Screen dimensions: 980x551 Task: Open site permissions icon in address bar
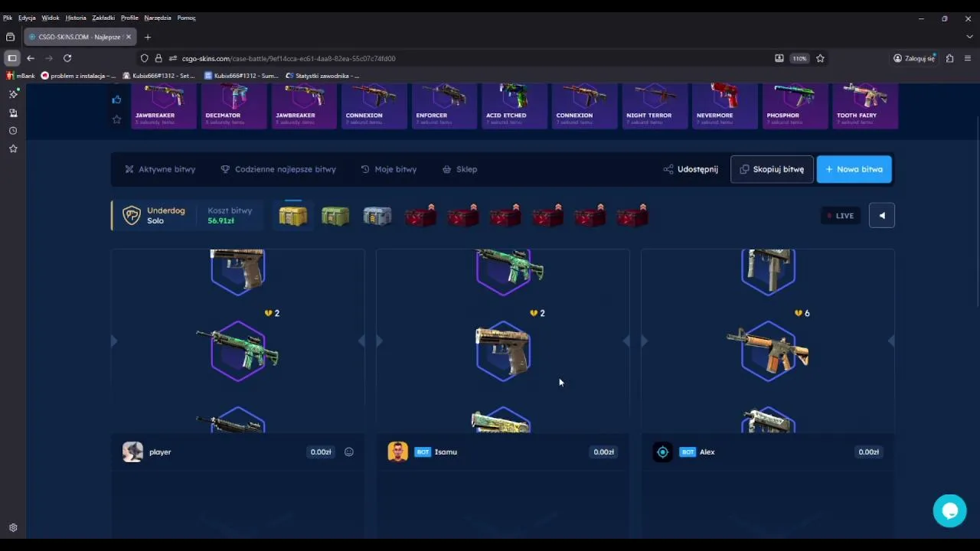point(173,58)
